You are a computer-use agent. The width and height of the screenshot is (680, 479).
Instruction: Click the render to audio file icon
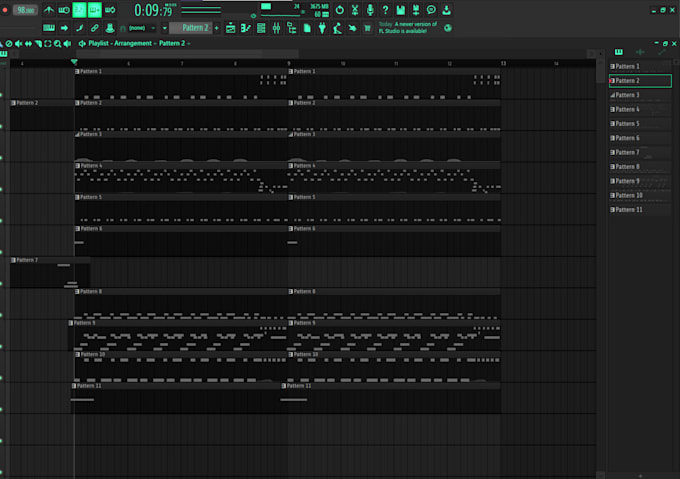click(415, 10)
